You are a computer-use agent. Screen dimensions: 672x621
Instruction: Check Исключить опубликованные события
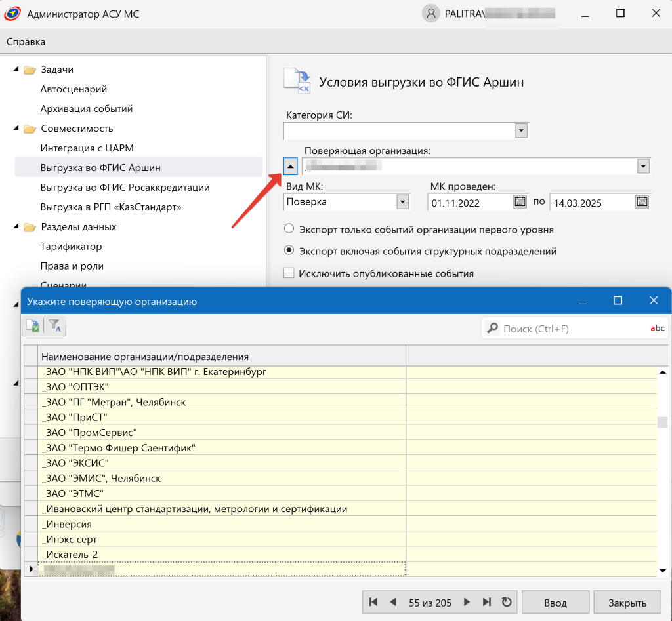(x=289, y=273)
